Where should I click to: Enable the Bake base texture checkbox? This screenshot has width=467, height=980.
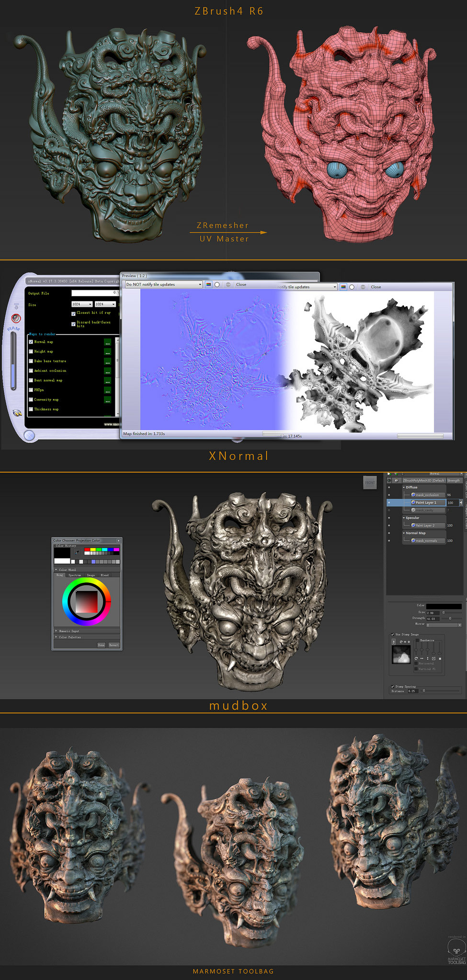point(31,361)
